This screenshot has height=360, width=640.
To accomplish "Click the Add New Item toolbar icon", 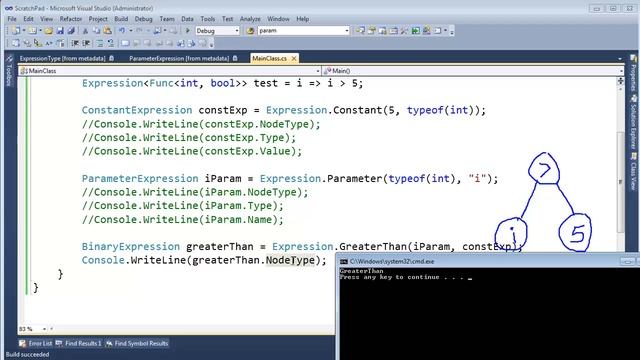I will [32, 31].
